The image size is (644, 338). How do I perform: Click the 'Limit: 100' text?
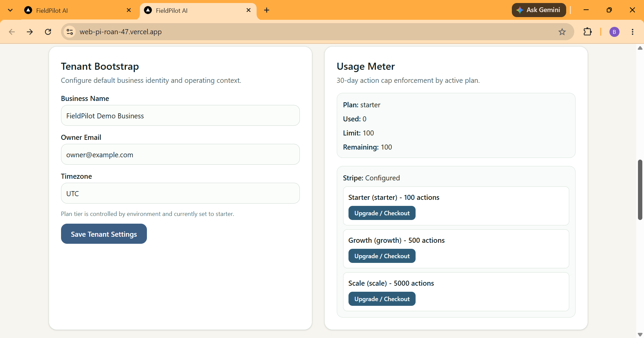tap(358, 133)
